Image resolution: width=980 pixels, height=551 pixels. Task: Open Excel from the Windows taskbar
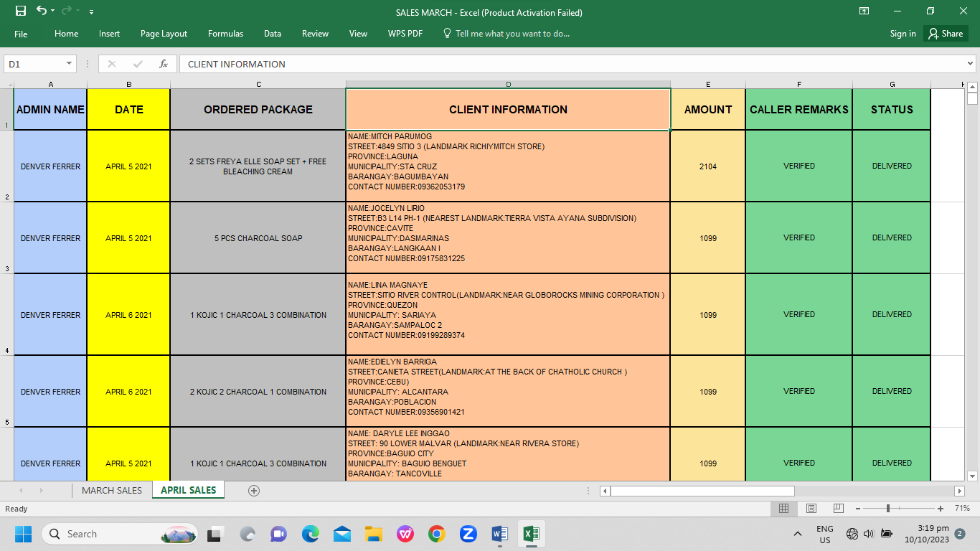[531, 534]
